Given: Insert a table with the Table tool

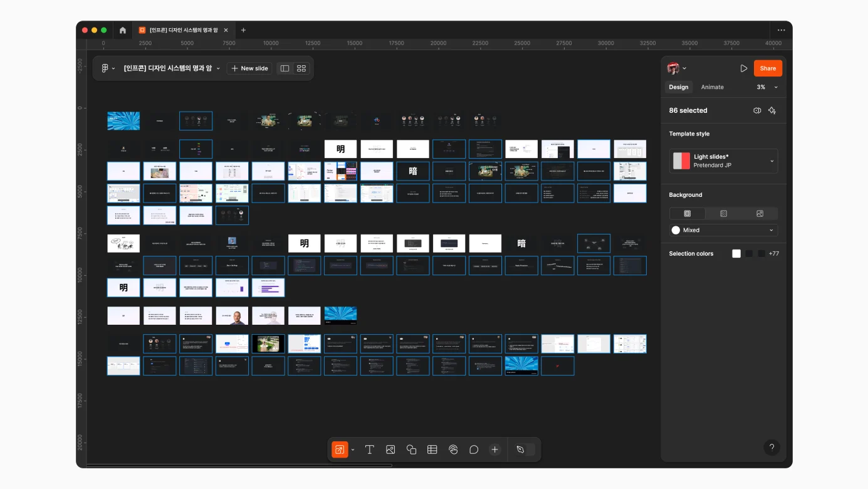Looking at the screenshot, I should pyautogui.click(x=432, y=450).
